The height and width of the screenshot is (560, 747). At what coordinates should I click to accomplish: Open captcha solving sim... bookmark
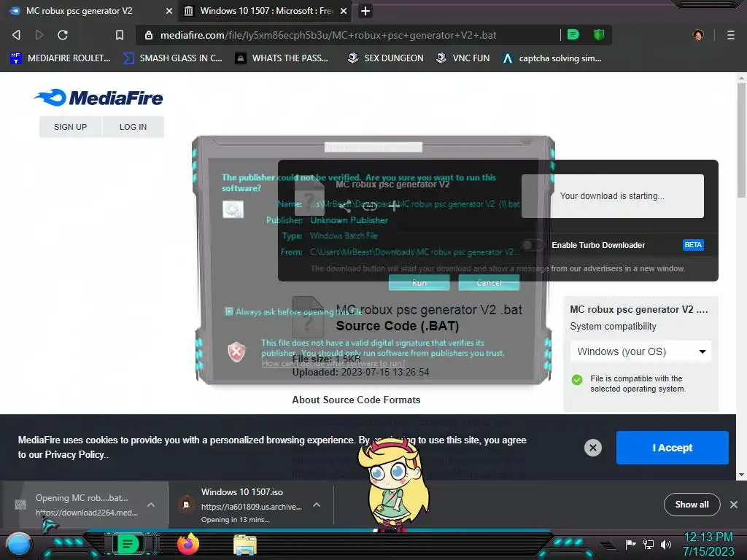pyautogui.click(x=552, y=58)
